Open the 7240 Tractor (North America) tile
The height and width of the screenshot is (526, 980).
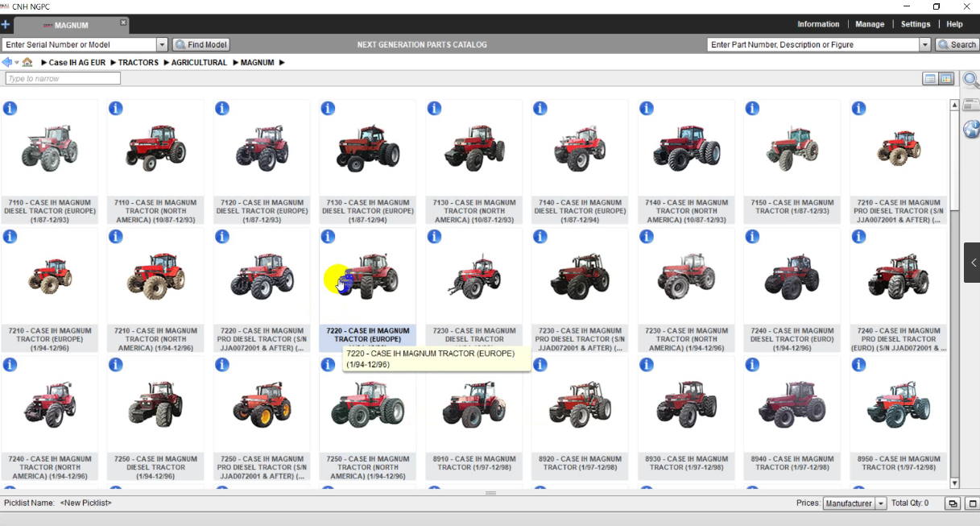tap(50, 418)
